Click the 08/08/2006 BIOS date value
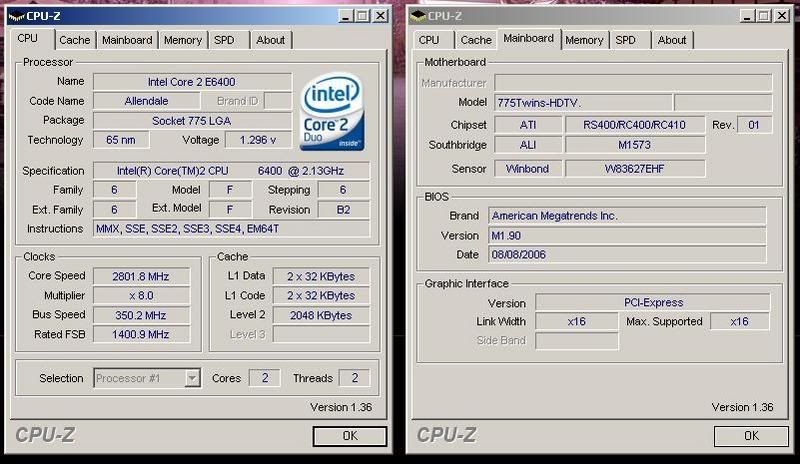This screenshot has width=800, height=464. (x=627, y=254)
